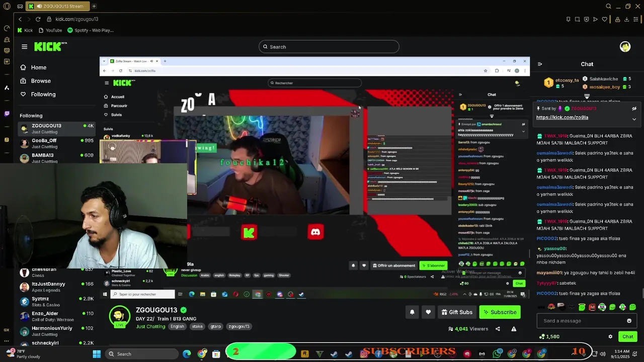Open Easy Setup sliders toolbar icon
Viewport: 644px width, 362px height.
636,19
